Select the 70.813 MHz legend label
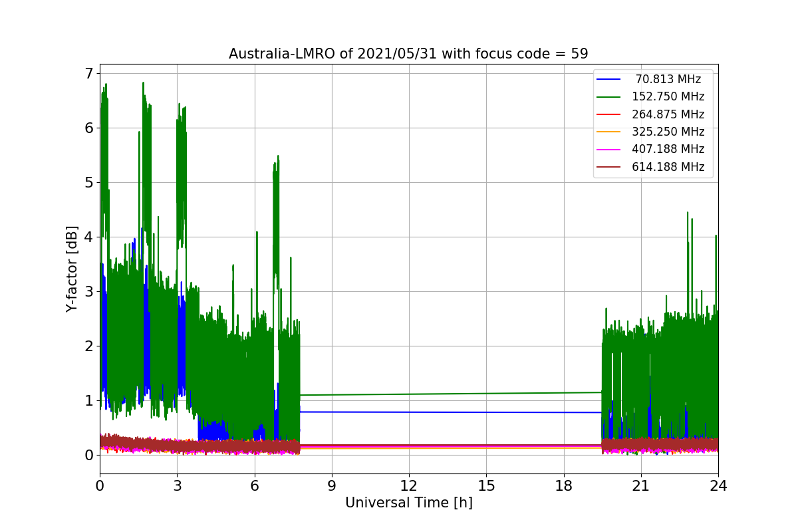Viewport: 798px width, 532px height. click(x=668, y=79)
